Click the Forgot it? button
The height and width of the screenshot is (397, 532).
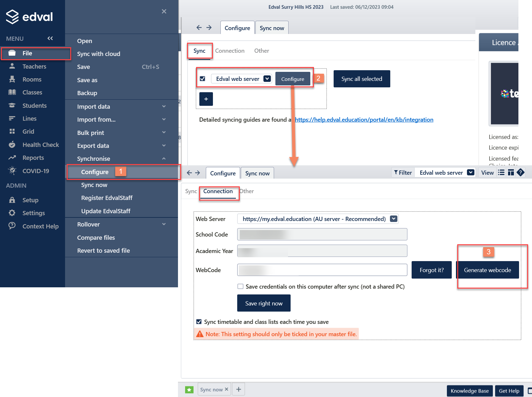click(x=432, y=270)
